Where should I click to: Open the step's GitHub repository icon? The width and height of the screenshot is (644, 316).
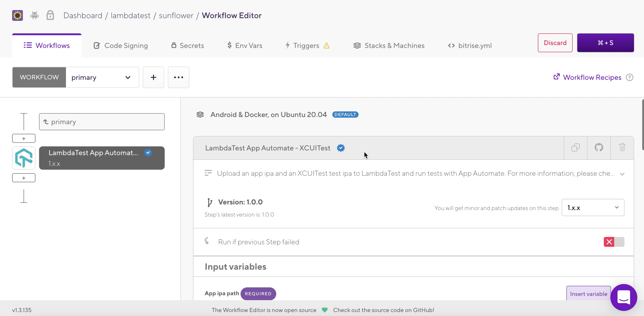pyautogui.click(x=599, y=148)
